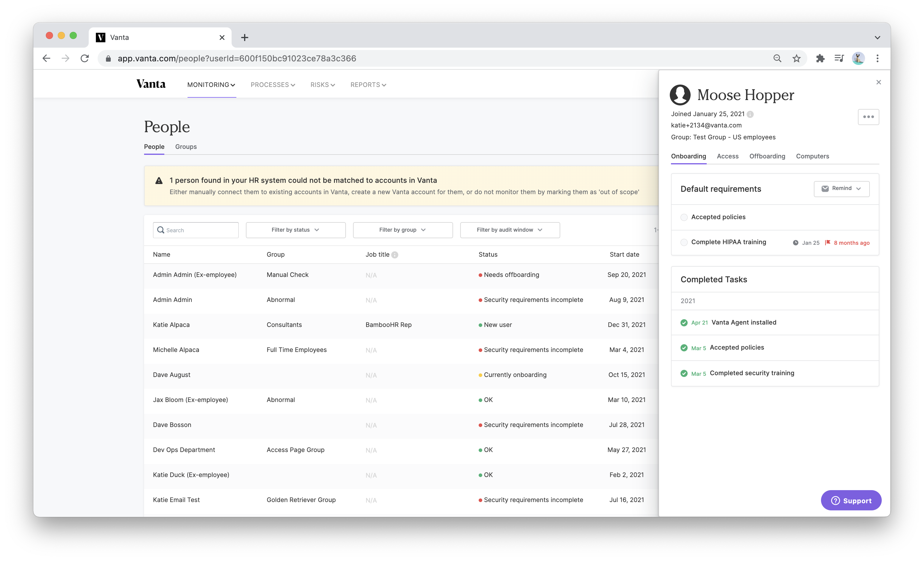Click the green check for Completed security training

pyautogui.click(x=684, y=373)
